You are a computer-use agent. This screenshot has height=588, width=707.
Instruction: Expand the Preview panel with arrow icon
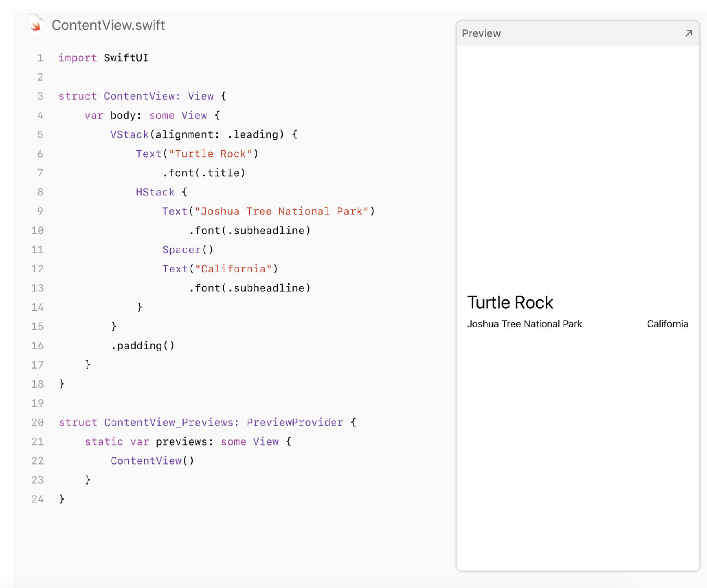click(x=688, y=33)
